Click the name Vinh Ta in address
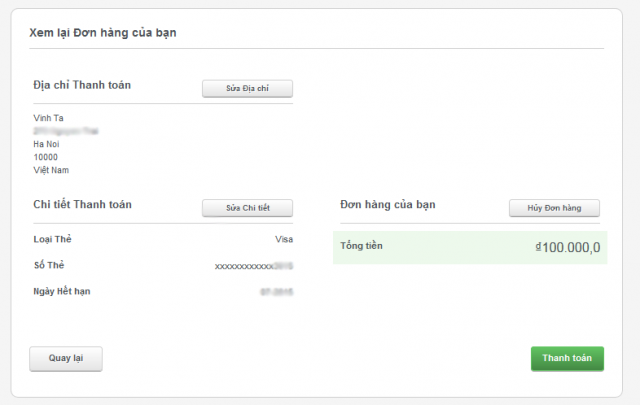 49,118
